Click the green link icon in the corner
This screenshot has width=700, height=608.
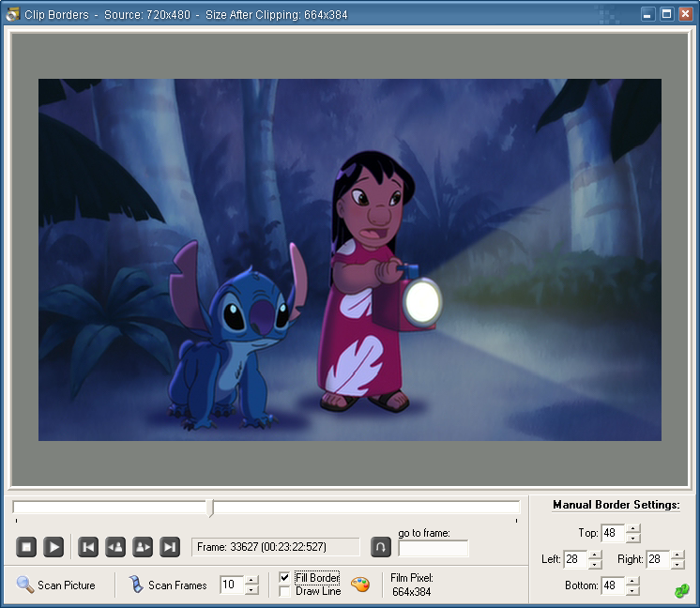(681, 591)
